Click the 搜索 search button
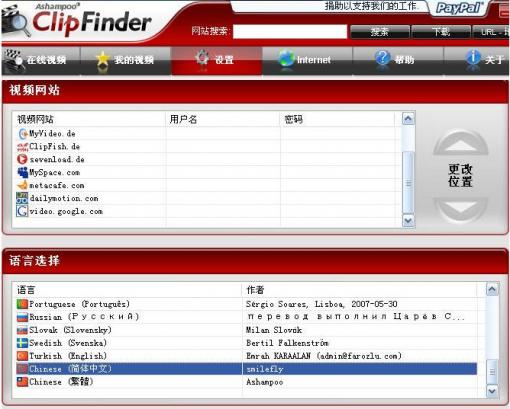This screenshot has width=510, height=409. [x=380, y=32]
